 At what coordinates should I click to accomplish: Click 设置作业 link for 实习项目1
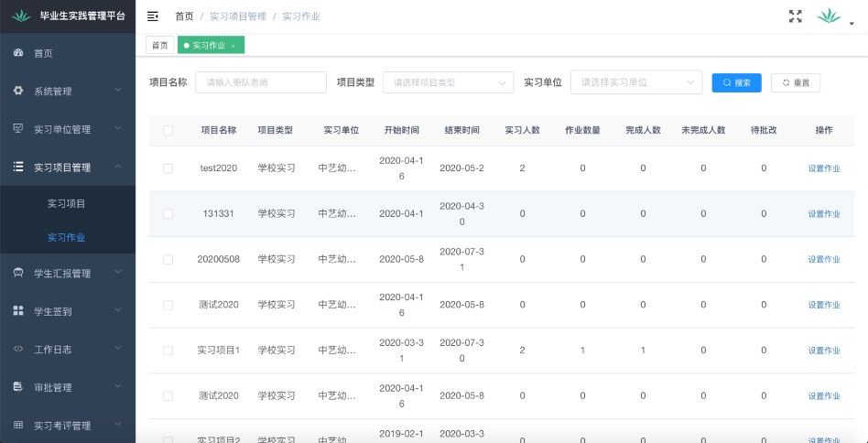[823, 351]
